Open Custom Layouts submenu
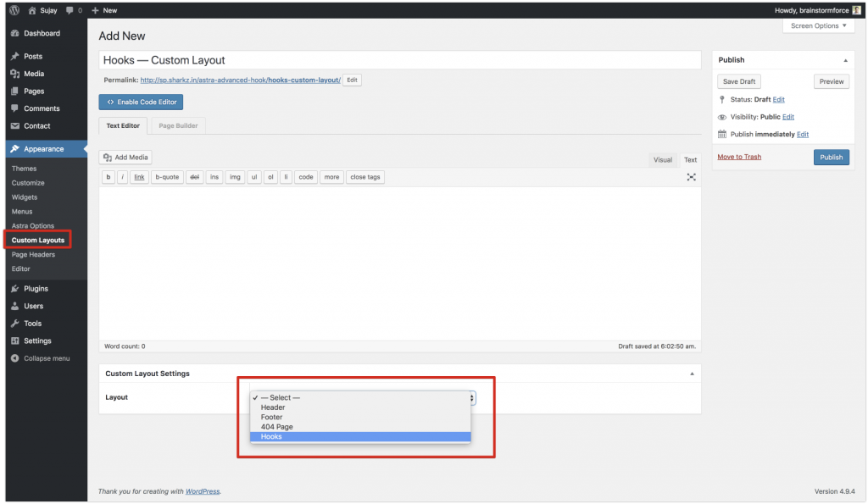This screenshot has height=504, width=868. pos(38,240)
